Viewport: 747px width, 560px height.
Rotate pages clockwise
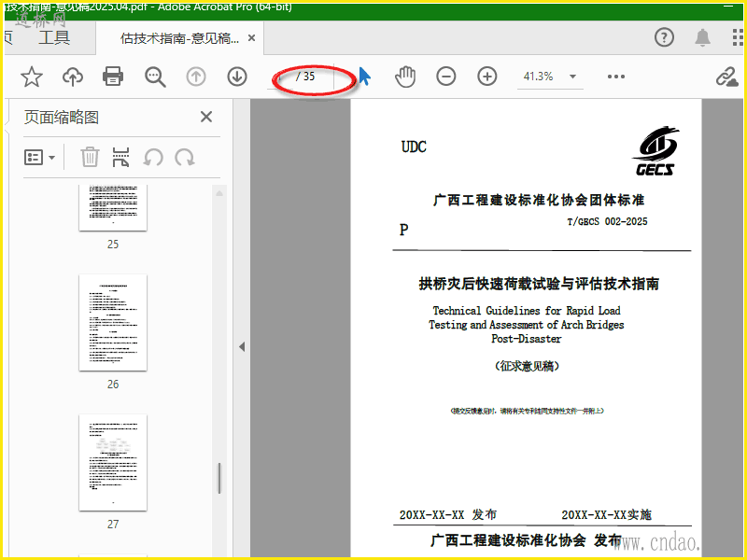[x=184, y=157]
